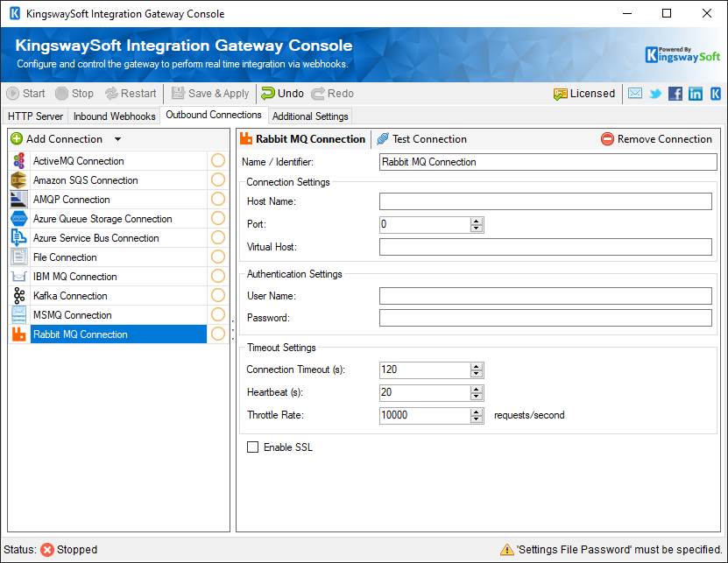
Task: Toggle the Azure Service Bus status circle
Action: pos(218,237)
